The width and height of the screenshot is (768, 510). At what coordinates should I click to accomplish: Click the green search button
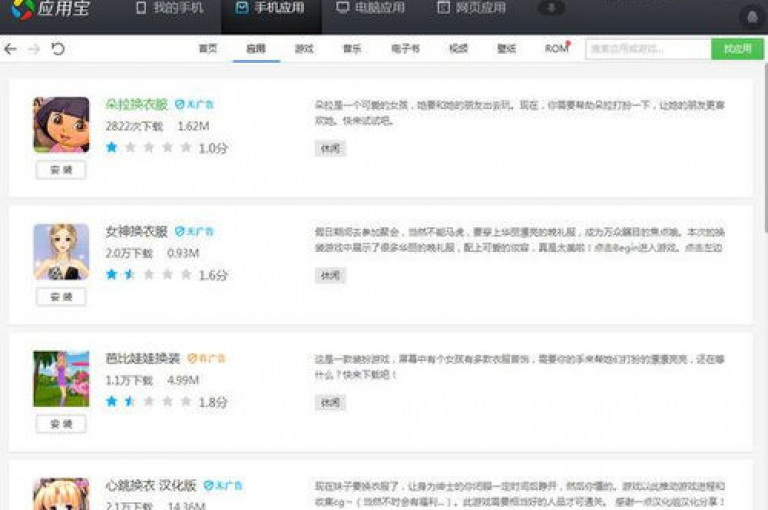tap(737, 49)
